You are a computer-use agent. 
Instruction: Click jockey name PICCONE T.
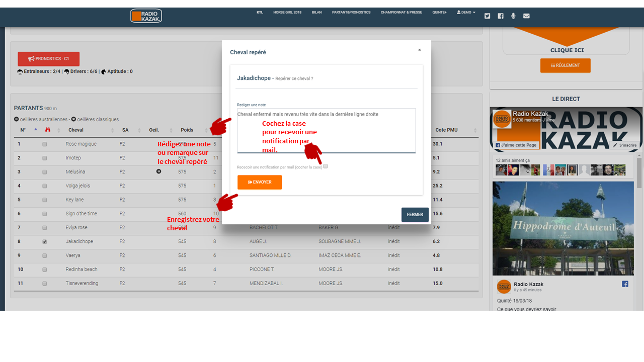[x=262, y=269]
